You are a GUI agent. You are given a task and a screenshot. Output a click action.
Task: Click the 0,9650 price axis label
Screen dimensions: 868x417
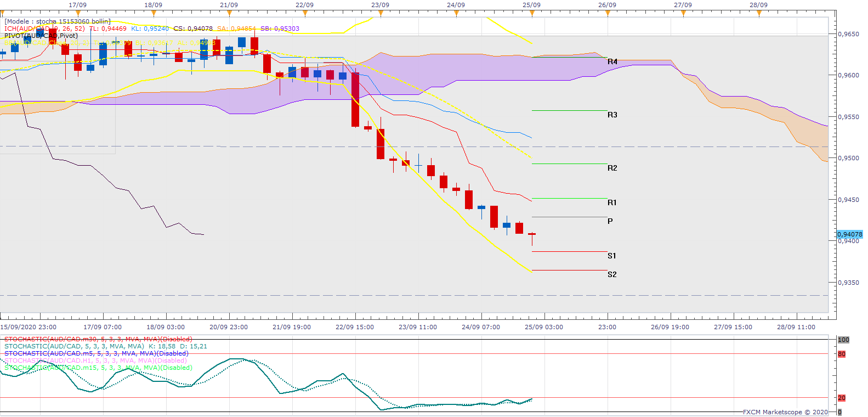point(849,34)
